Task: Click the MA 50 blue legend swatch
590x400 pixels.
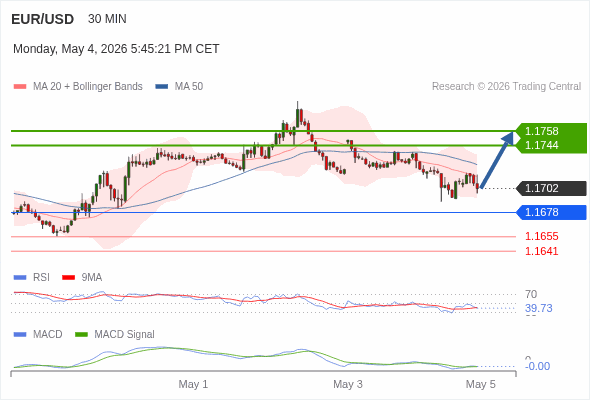Action: click(162, 87)
